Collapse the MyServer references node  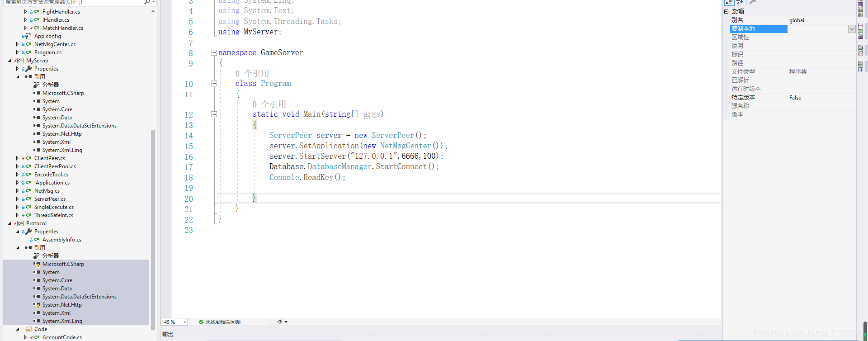[18, 77]
